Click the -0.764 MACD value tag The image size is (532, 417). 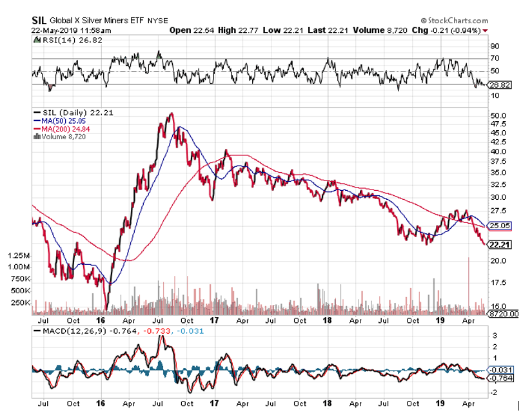click(500, 378)
